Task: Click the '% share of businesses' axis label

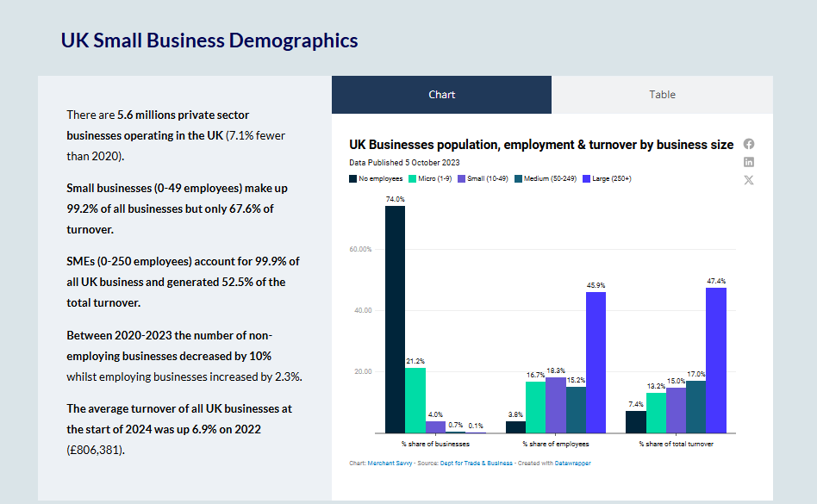Action: click(435, 445)
